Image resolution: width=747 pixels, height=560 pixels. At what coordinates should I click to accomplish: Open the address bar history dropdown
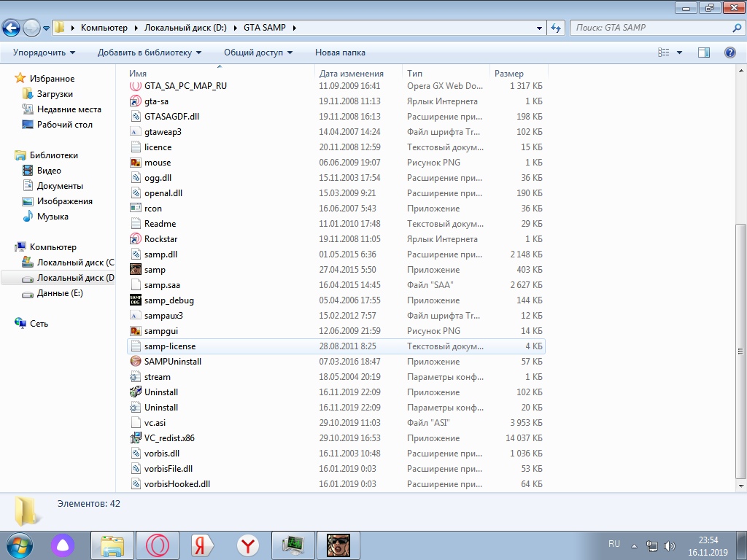539,28
